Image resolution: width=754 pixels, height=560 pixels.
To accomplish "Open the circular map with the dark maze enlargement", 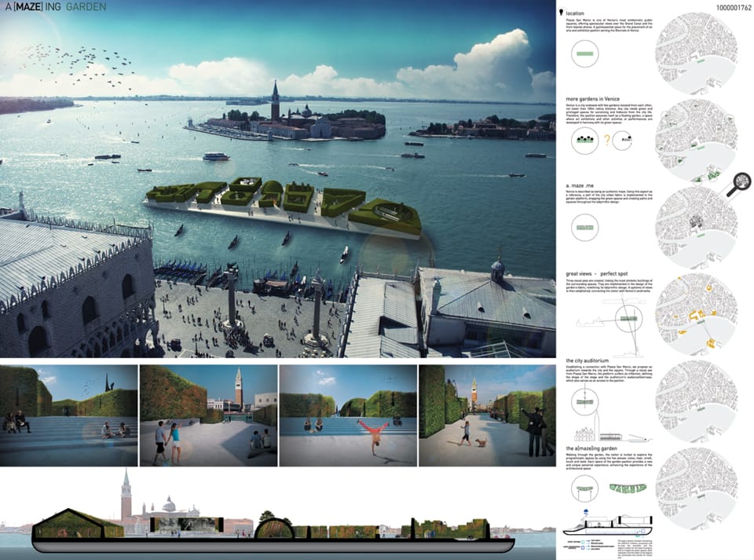I will point(696,227).
